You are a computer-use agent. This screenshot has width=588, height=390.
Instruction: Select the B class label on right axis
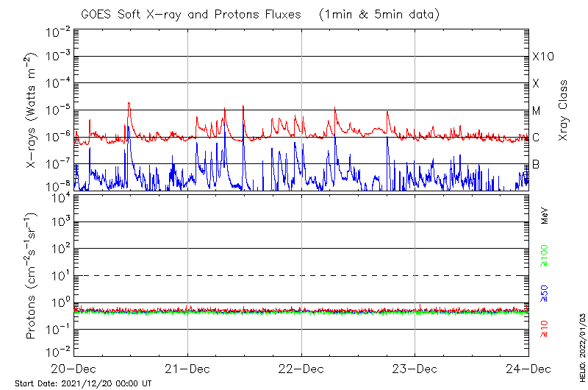(536, 163)
